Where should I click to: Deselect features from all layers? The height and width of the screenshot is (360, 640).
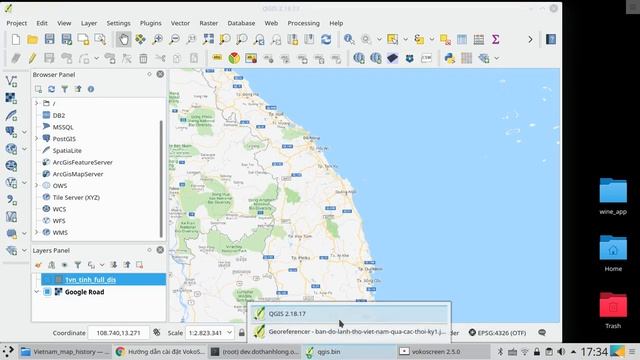445,39
